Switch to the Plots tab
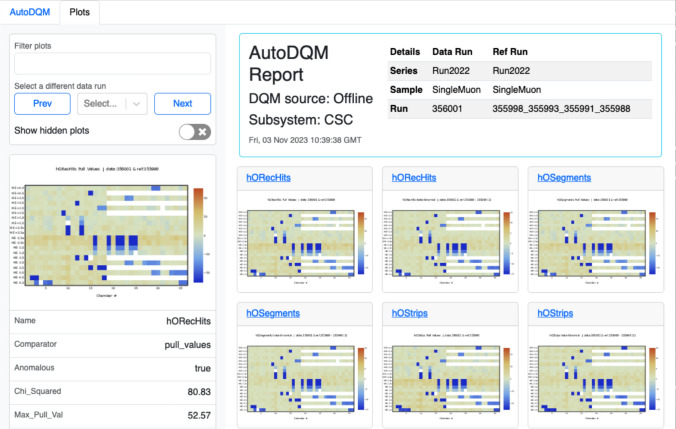 point(79,12)
